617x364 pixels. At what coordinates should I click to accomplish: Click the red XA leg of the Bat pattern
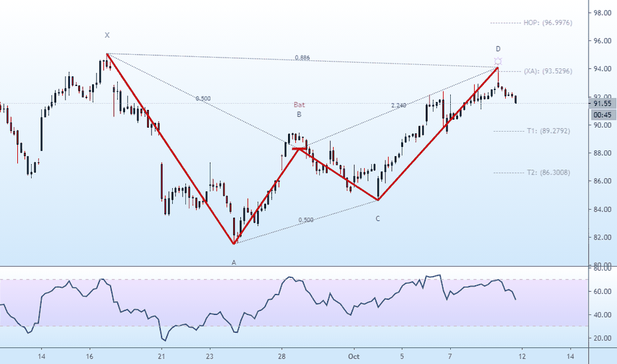(170, 149)
